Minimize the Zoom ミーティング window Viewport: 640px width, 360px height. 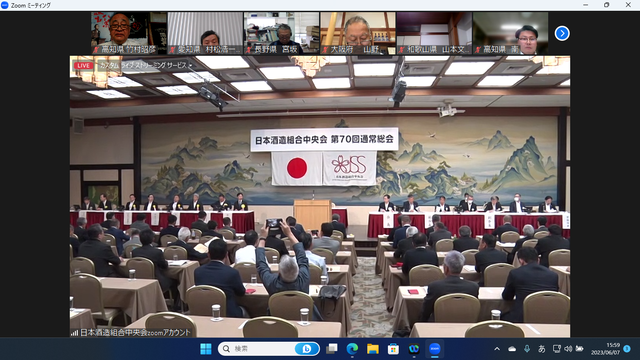pyautogui.click(x=586, y=5)
